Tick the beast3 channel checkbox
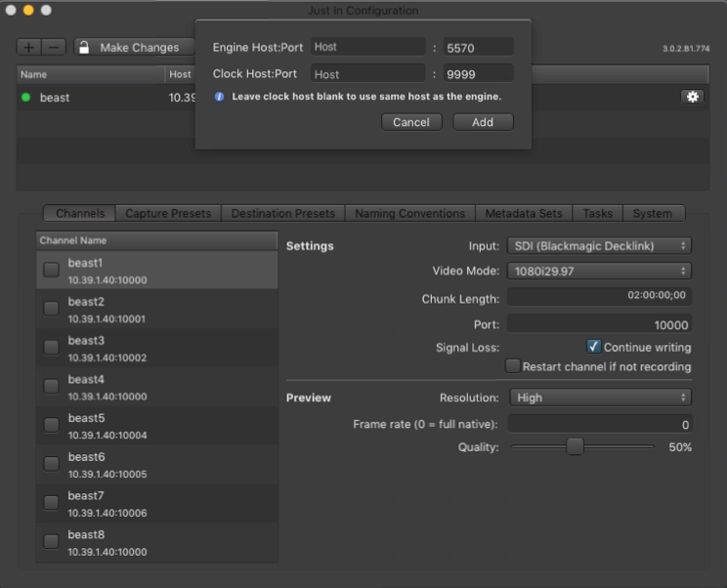The height and width of the screenshot is (588, 727). point(51,347)
